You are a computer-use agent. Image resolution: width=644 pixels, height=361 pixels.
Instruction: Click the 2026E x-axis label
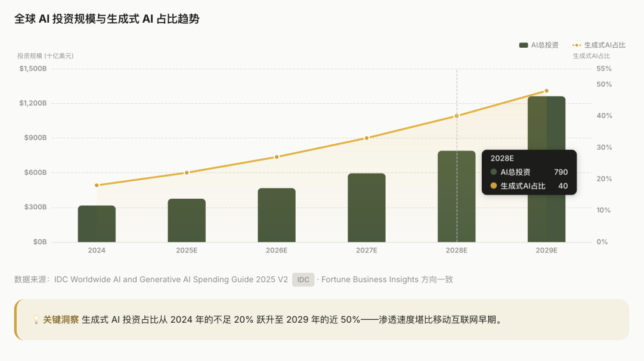(277, 251)
